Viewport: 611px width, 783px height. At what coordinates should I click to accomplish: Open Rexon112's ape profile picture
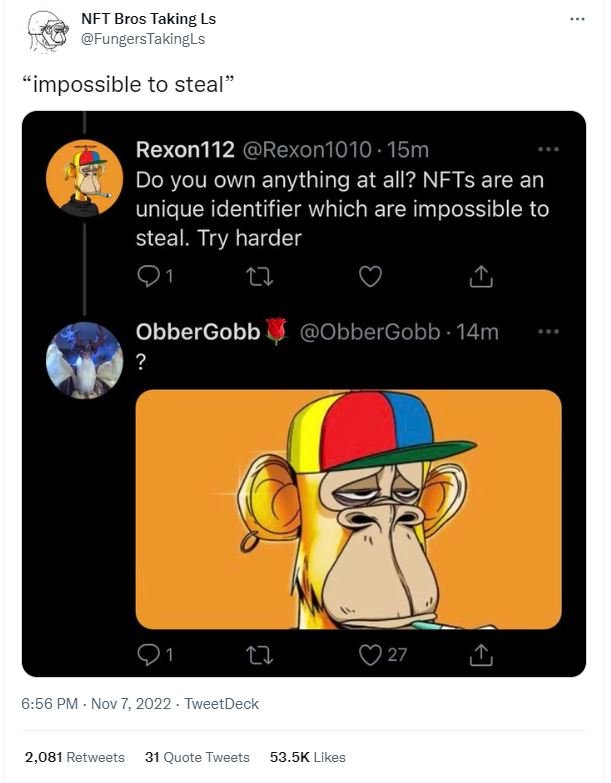pos(85,178)
